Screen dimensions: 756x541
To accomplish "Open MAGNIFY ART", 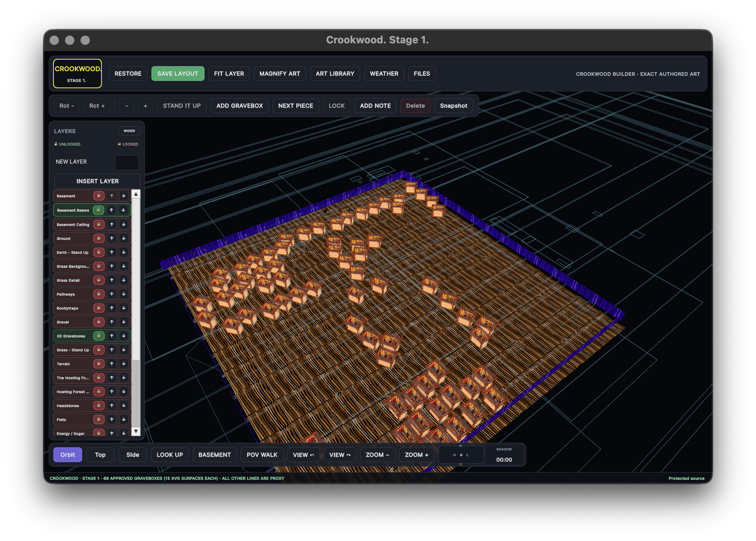I will [280, 74].
